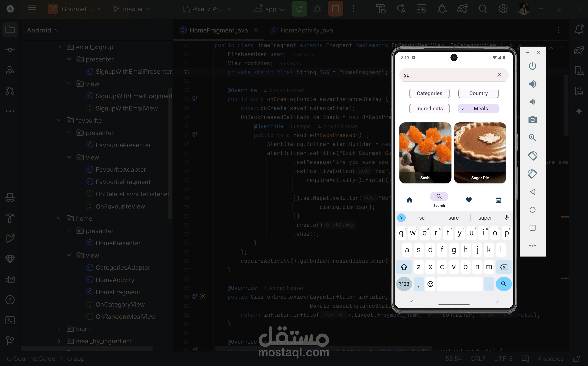Open the Logcat tool window
Screen dimensions: 588x366
pos(10,280)
